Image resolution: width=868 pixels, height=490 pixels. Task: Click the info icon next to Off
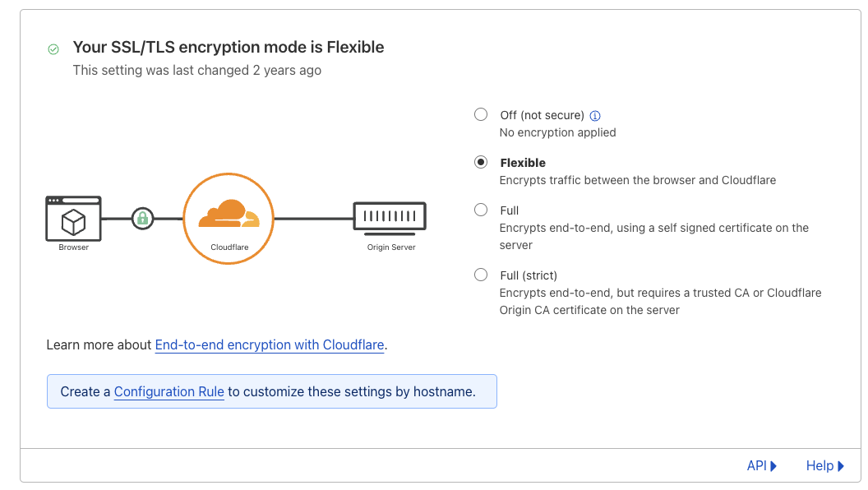click(595, 116)
